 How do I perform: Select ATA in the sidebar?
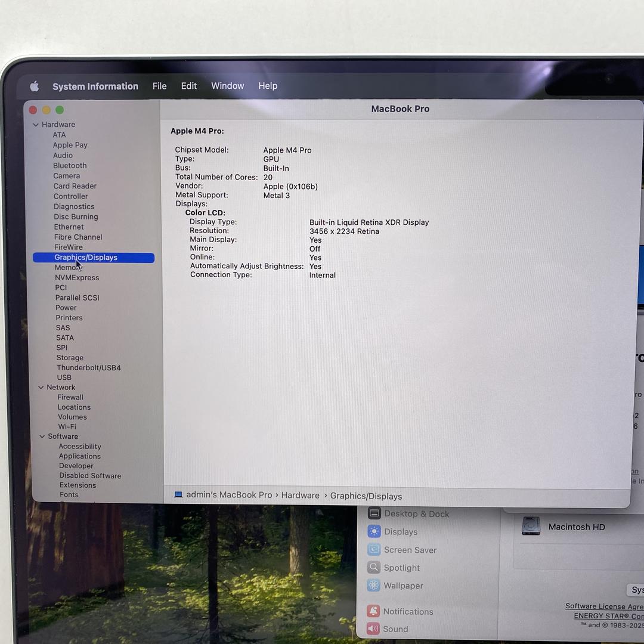click(59, 135)
